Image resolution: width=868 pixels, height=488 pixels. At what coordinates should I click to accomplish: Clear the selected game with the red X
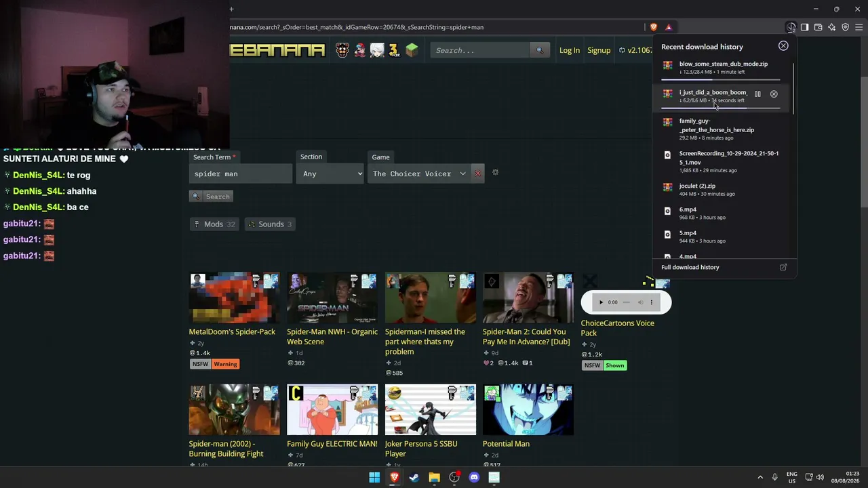(x=477, y=174)
